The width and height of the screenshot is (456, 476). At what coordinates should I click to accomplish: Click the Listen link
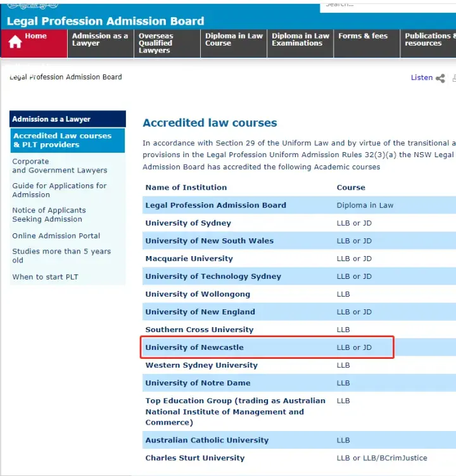coord(422,77)
